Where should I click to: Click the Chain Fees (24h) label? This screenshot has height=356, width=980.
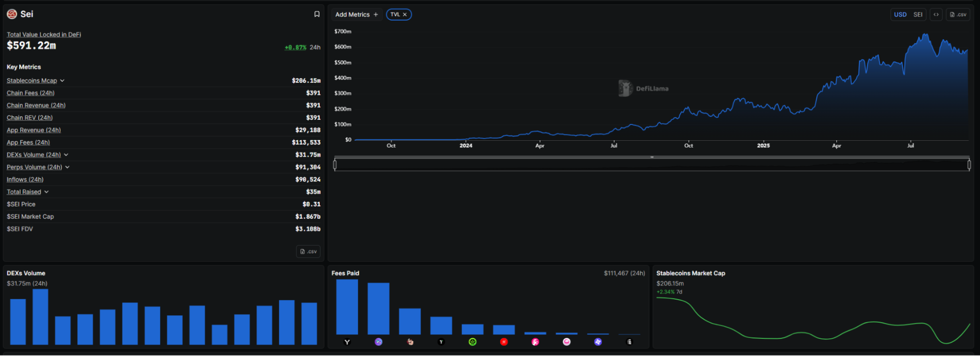tap(30, 93)
